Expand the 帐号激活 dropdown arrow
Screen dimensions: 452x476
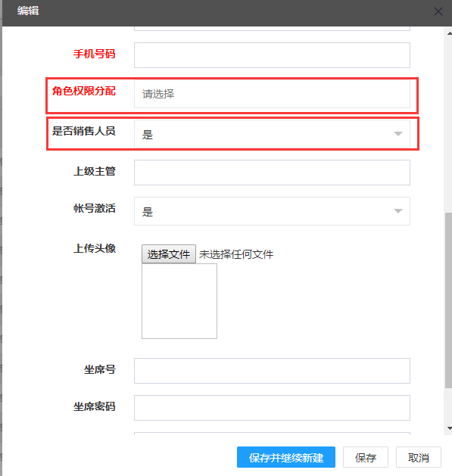[x=398, y=210]
